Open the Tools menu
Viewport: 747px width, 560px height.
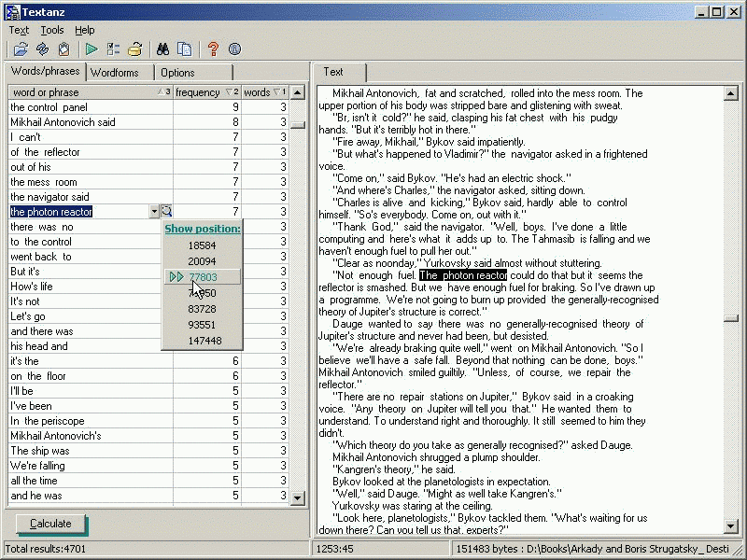[x=52, y=30]
